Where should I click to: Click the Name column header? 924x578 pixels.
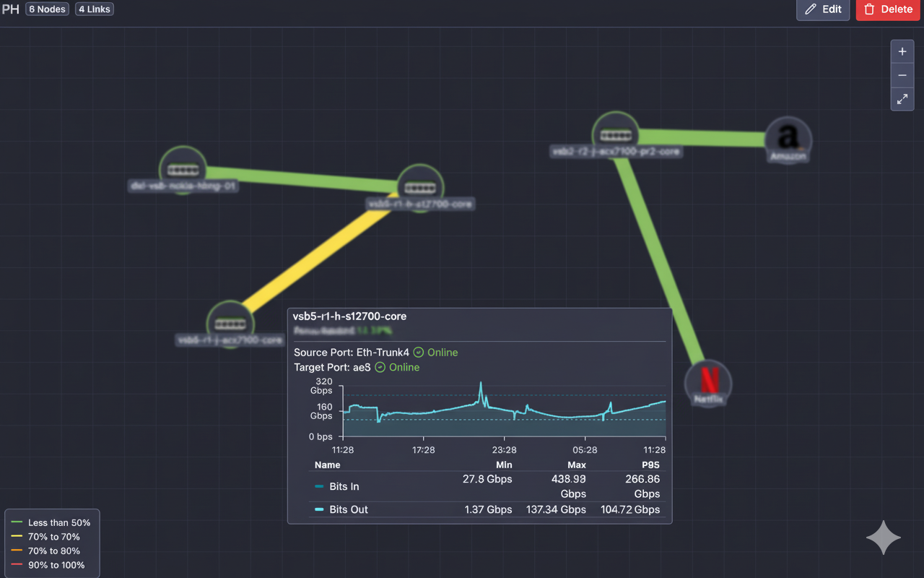coord(328,465)
